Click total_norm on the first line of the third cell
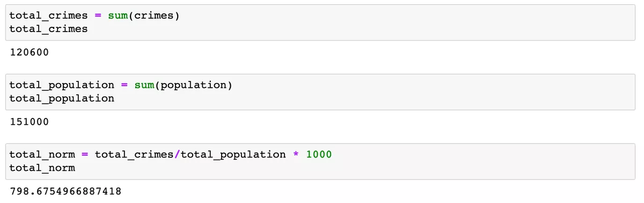 (42, 155)
